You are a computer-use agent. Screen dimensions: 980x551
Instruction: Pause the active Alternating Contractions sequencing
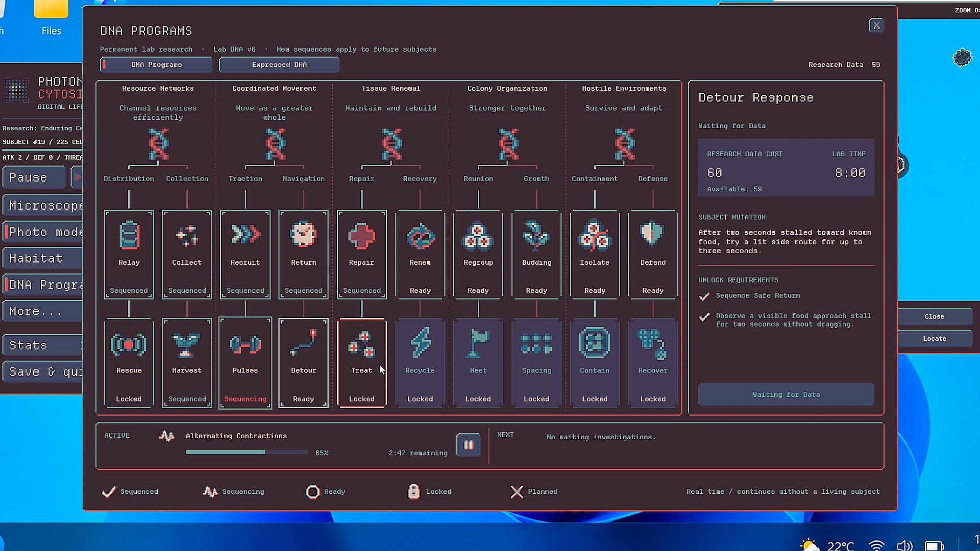tap(468, 445)
